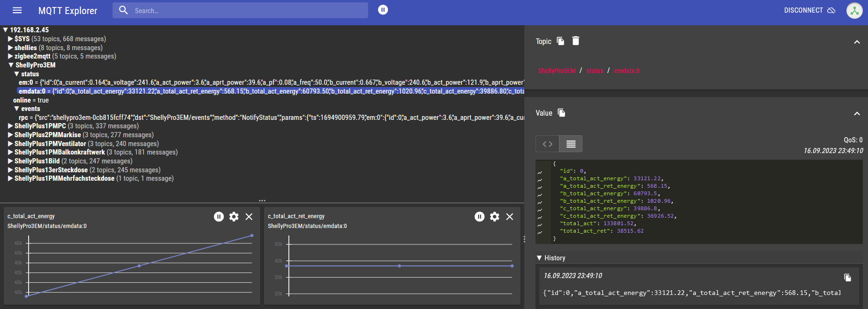The image size is (868, 309).
Task: Remove the c_total_act_energy chart
Action: tap(249, 217)
